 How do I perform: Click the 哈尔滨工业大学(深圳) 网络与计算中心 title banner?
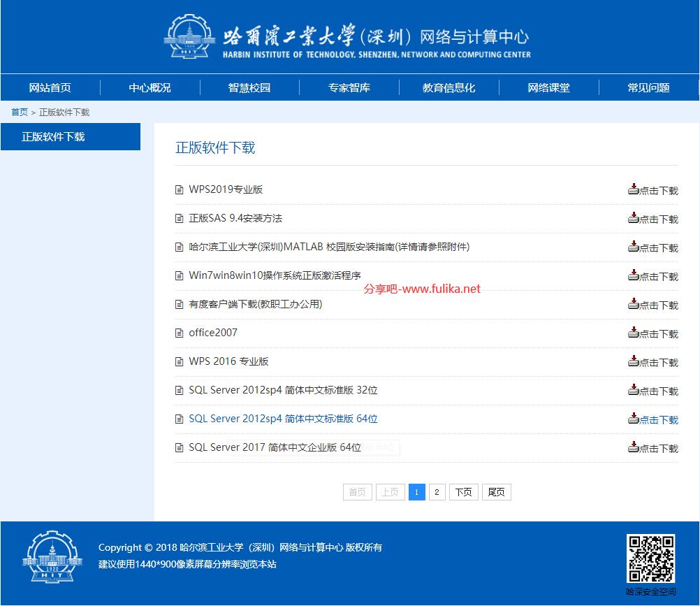[377, 41]
